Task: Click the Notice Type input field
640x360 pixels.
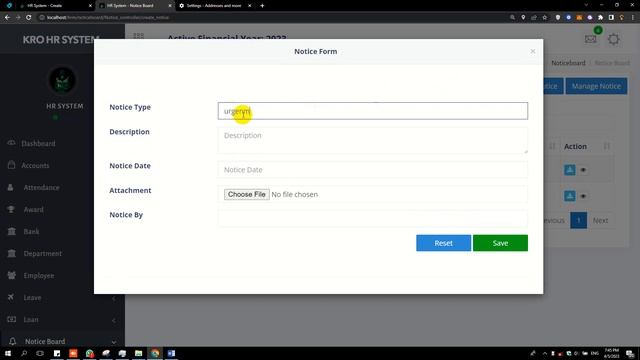Action: pyautogui.click(x=373, y=111)
